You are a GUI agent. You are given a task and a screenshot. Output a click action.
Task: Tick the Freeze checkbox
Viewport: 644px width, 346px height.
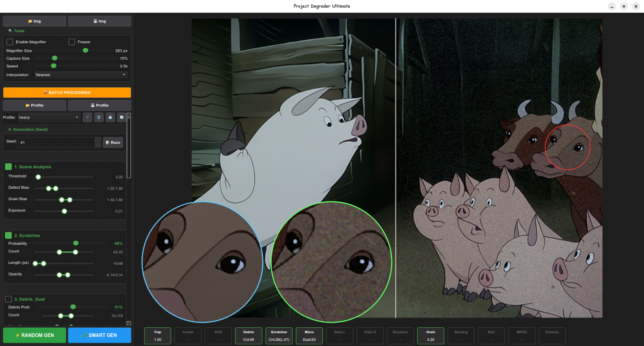(72, 42)
